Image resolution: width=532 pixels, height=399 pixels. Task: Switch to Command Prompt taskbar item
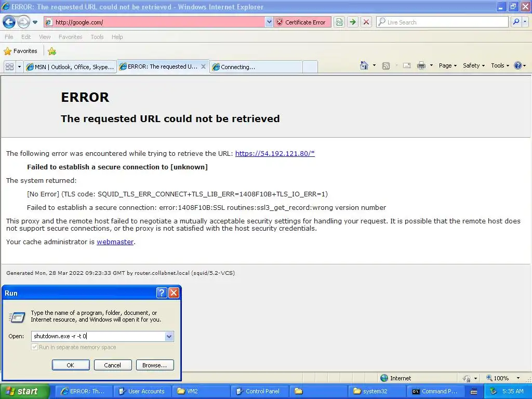coord(435,391)
